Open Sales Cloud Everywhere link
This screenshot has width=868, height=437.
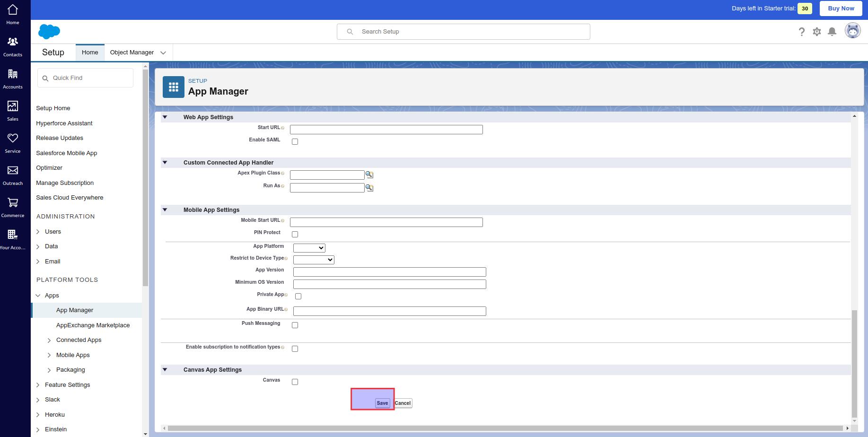pos(70,198)
